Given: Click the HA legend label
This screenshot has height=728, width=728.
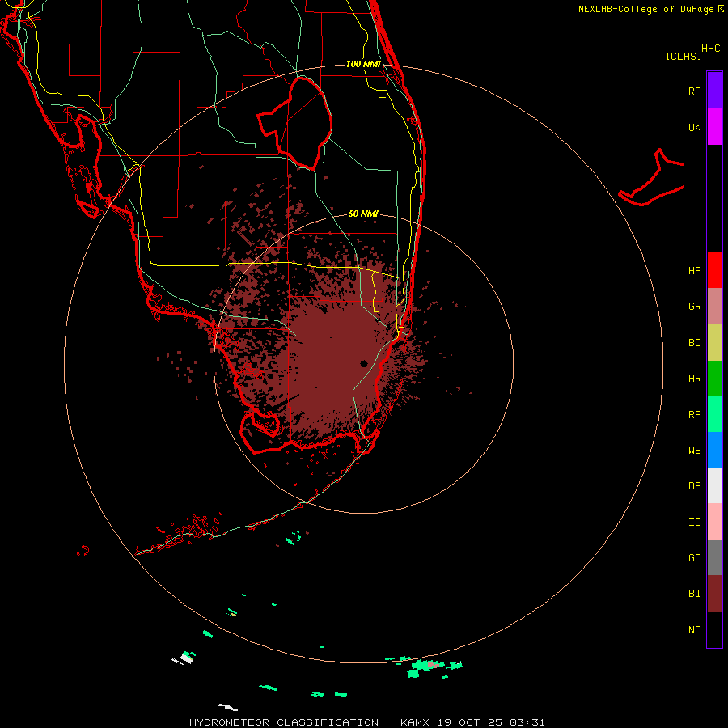Looking at the screenshot, I should 694,271.
